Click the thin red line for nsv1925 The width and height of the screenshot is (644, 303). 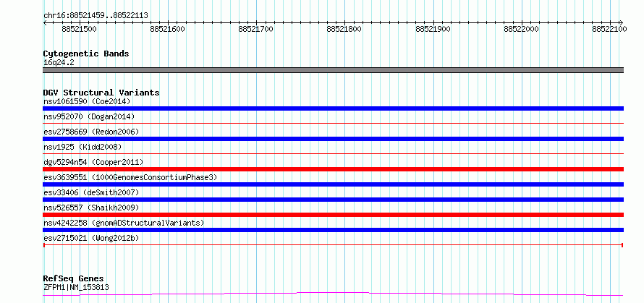point(333,153)
